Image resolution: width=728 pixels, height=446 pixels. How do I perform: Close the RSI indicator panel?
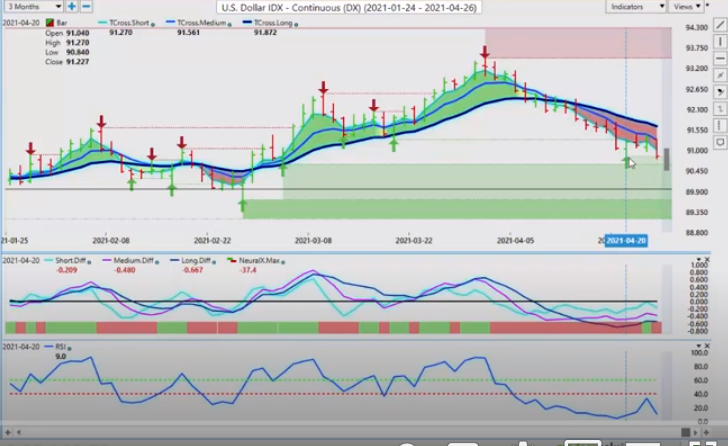click(x=707, y=346)
